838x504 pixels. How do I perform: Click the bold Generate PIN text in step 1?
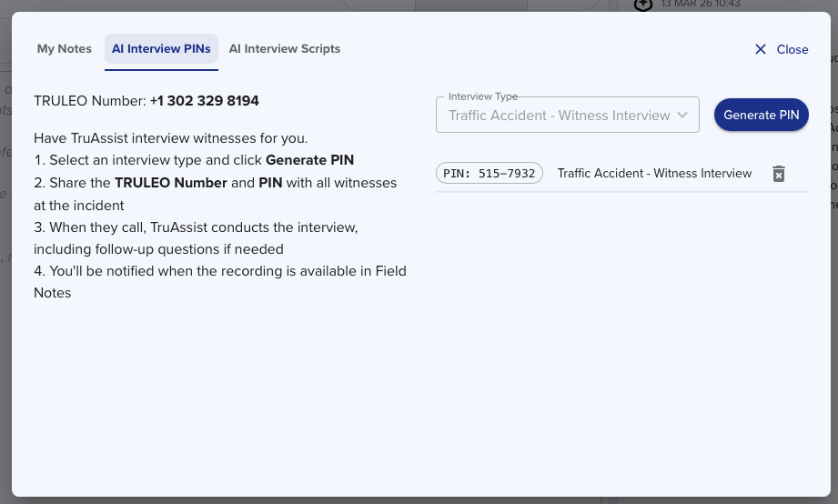click(309, 160)
